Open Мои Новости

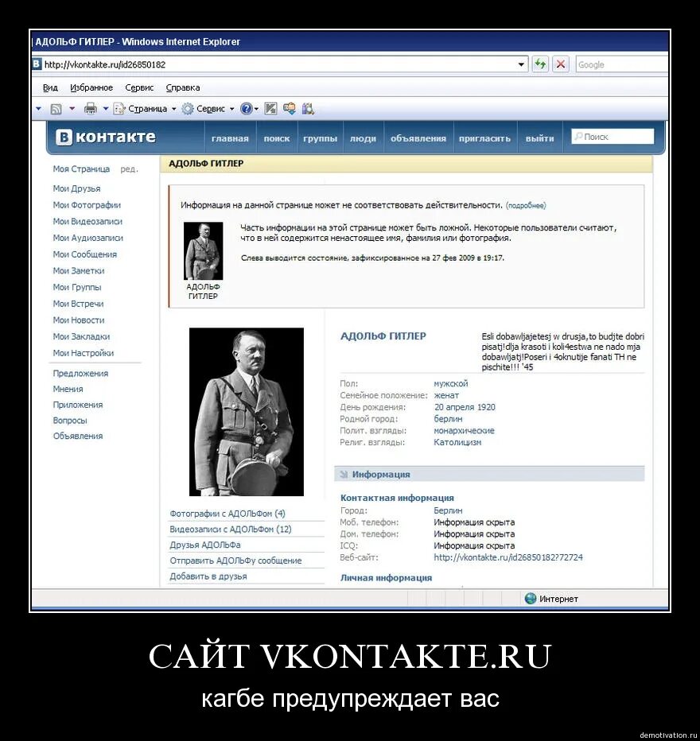[x=79, y=320]
